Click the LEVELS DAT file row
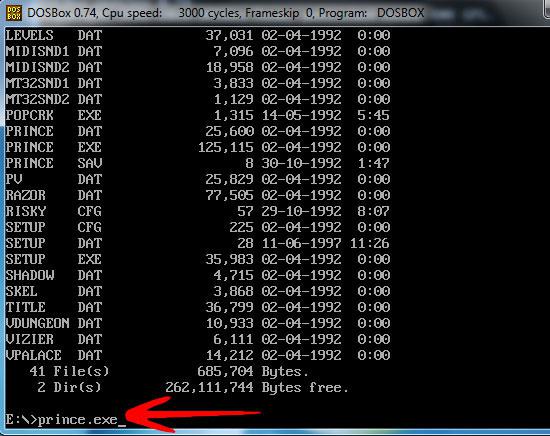The width and height of the screenshot is (550, 436). (x=198, y=35)
